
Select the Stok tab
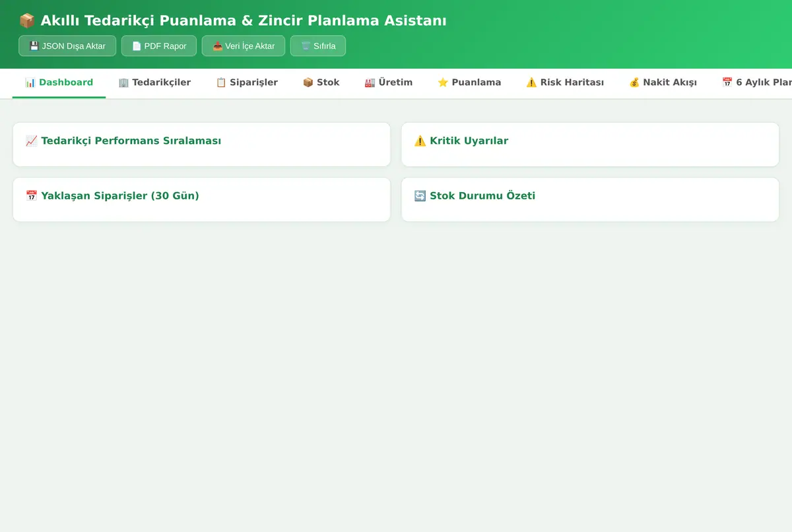coord(321,83)
